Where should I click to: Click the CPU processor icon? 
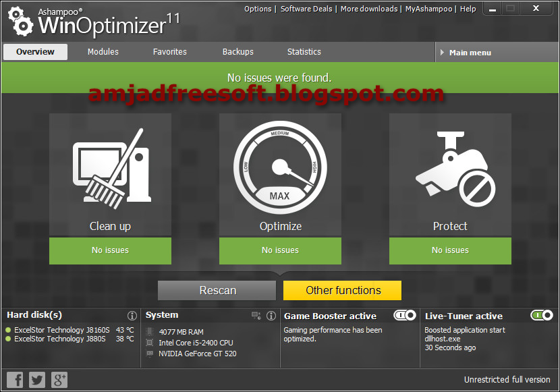(150, 343)
